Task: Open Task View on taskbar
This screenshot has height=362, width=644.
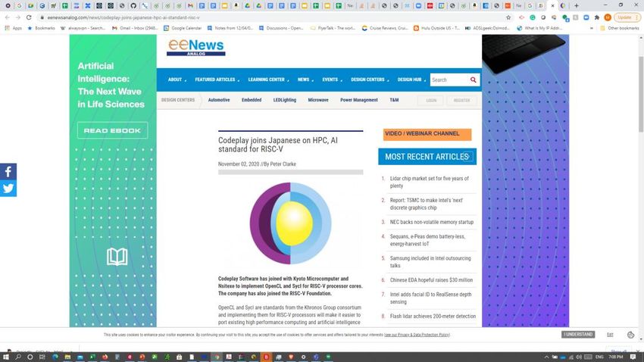Action: [x=42, y=357]
